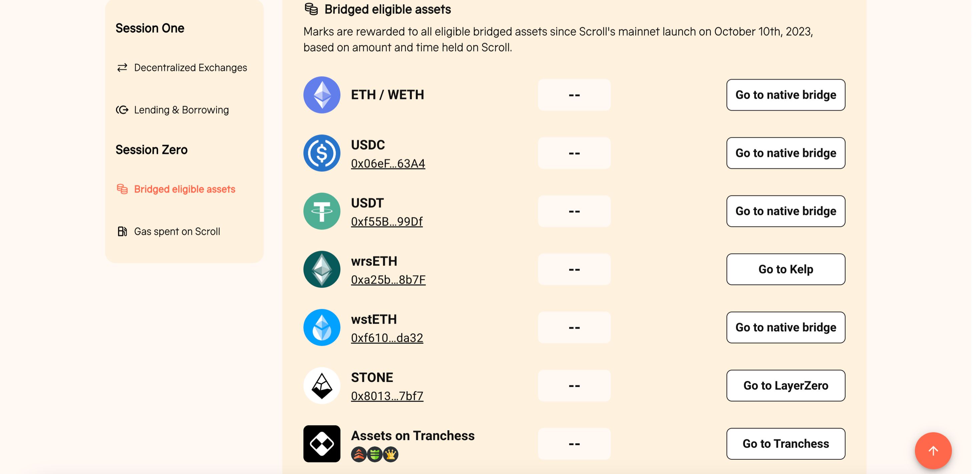Click Go to LayerZero button

click(786, 386)
